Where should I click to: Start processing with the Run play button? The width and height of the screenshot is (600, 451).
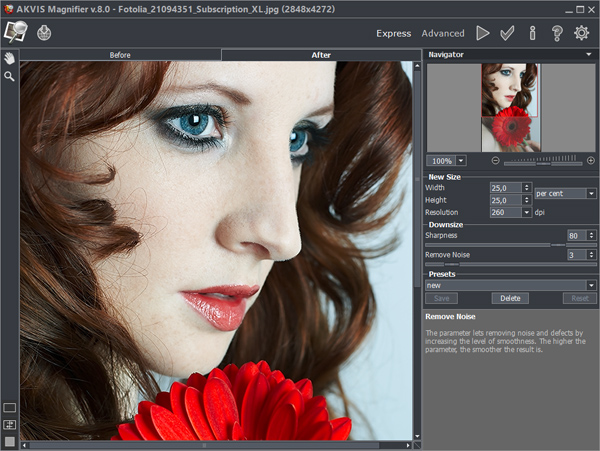[483, 33]
